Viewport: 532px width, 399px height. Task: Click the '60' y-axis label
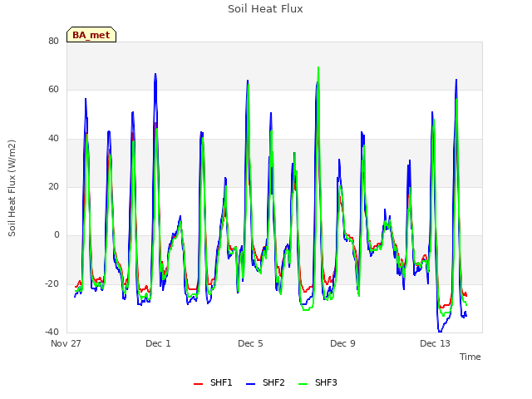53,90
